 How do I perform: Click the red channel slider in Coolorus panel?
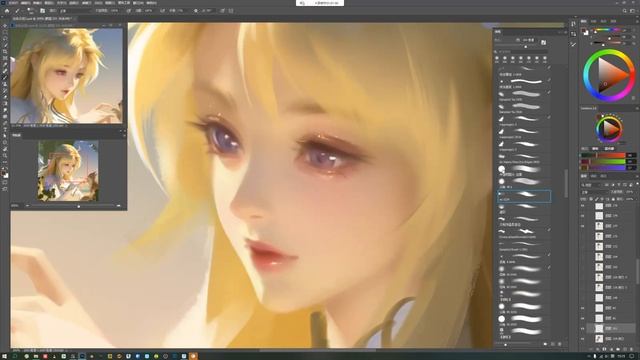click(603, 156)
